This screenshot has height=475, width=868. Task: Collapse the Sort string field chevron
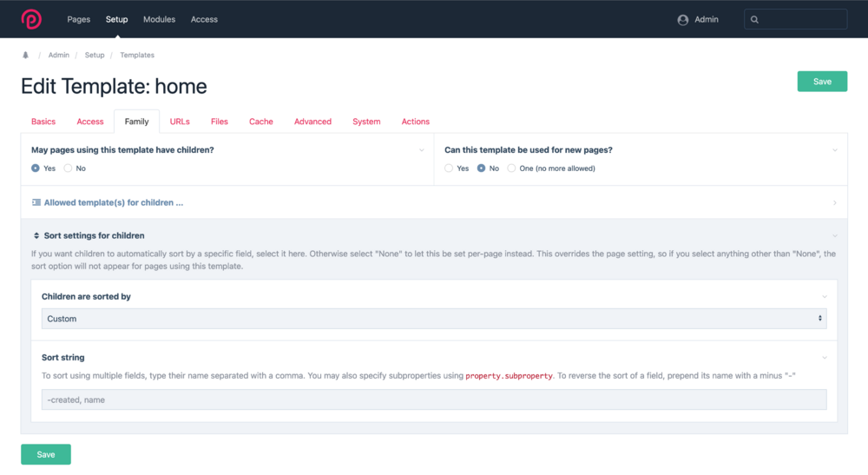[825, 358]
